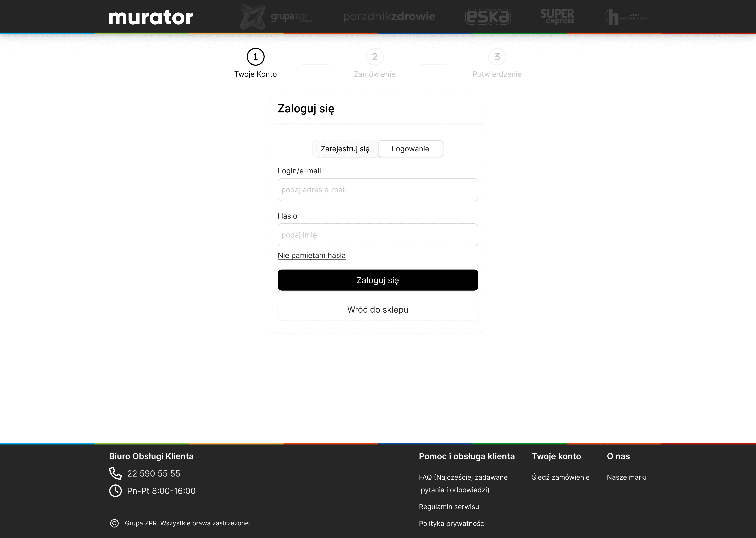This screenshot has width=756, height=538.
Task: Click the clock icon beside opening hours
Action: [x=115, y=491]
